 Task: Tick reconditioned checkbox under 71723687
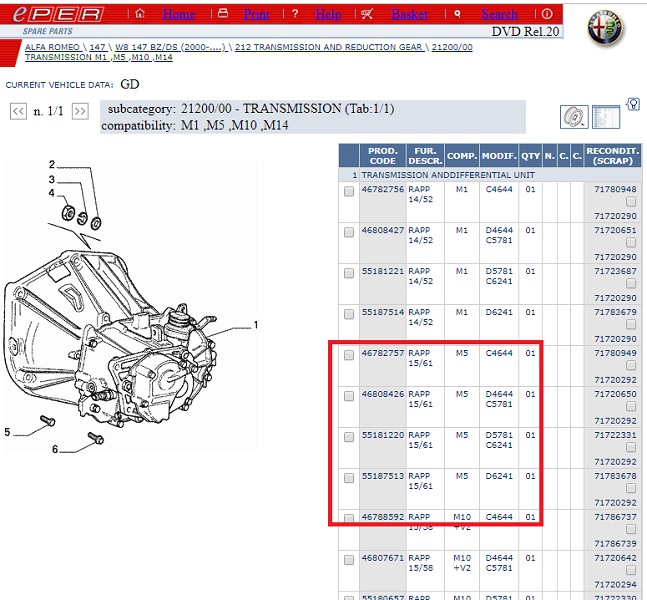(x=630, y=283)
